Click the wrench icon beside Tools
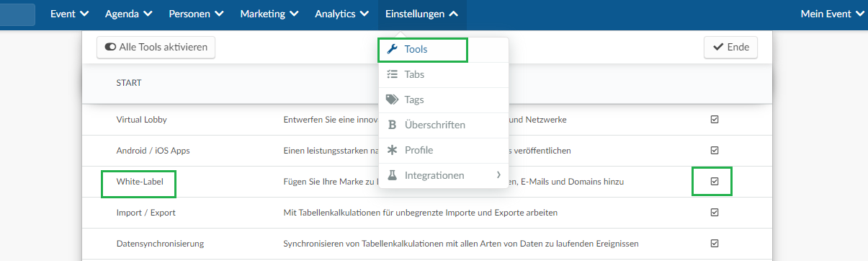The height and width of the screenshot is (261, 868). tap(393, 50)
